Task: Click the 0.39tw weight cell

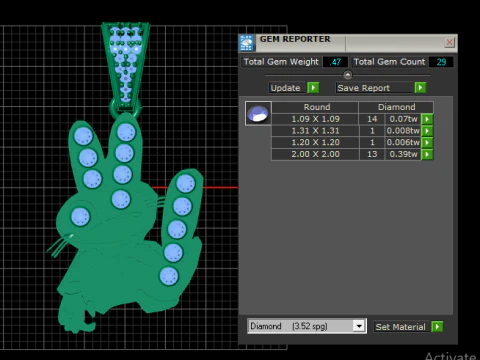Action: 403,154
